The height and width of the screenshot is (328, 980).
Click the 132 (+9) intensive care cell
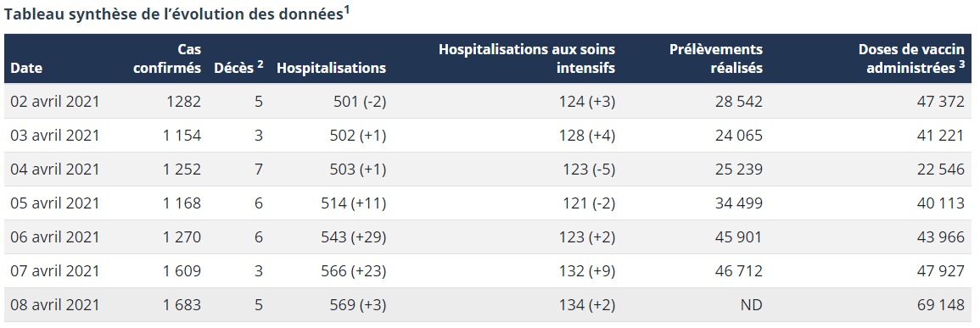tap(587, 270)
